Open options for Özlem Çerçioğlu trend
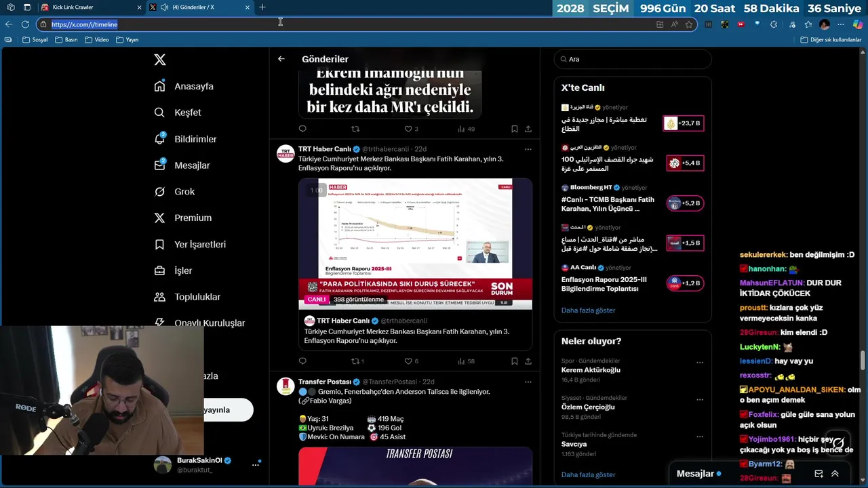Viewport: 868px width, 488px height. coord(700,399)
